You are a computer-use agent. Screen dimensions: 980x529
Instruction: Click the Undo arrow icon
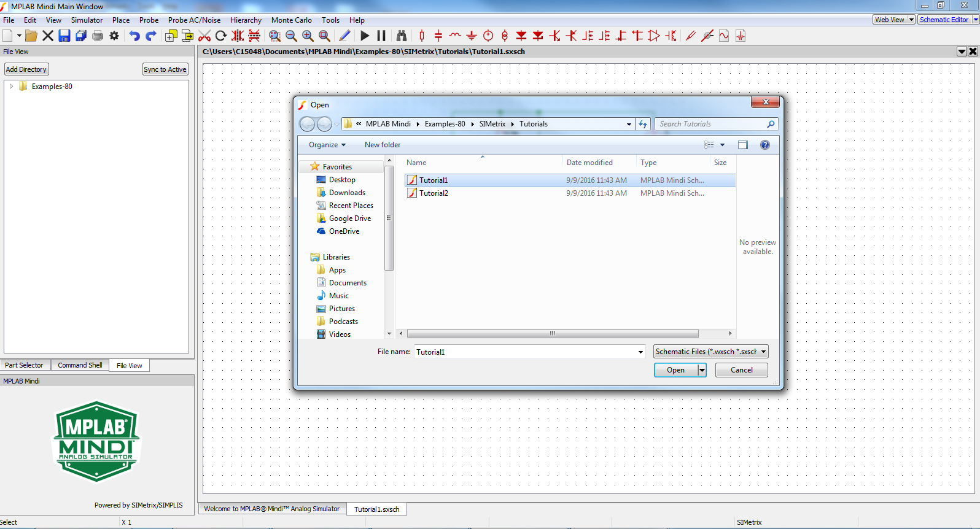[x=134, y=36]
